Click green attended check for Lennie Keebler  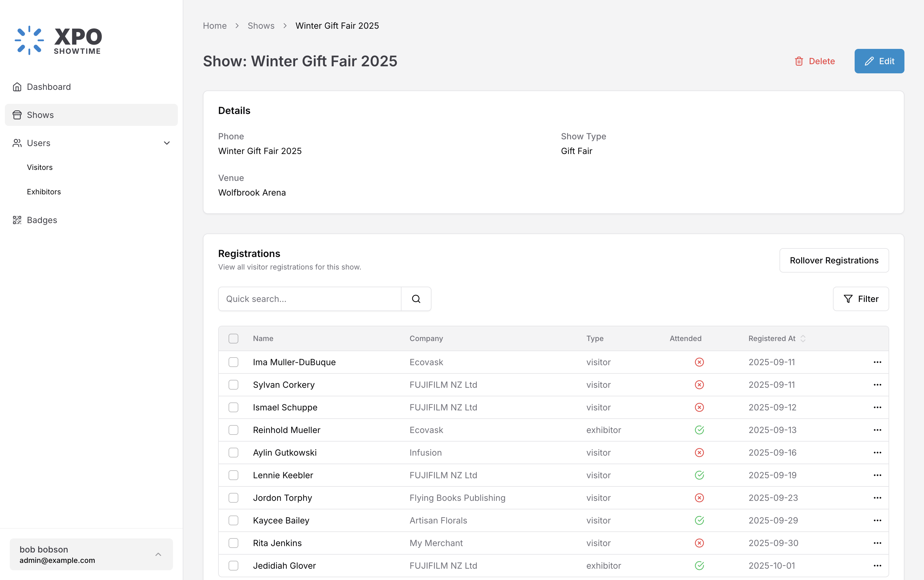point(699,475)
